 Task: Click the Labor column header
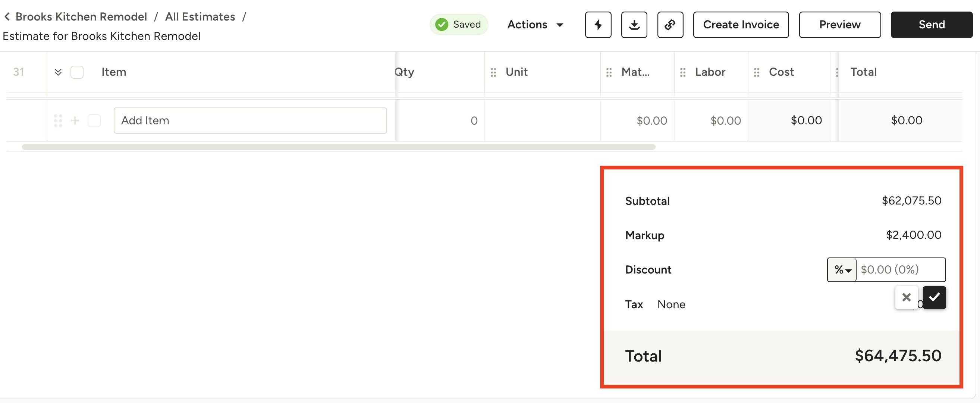(710, 72)
